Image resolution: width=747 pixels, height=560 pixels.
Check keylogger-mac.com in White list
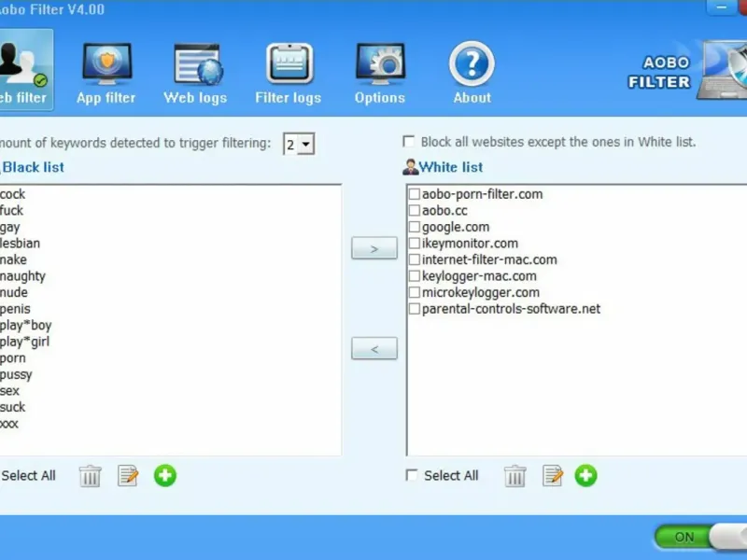point(415,276)
